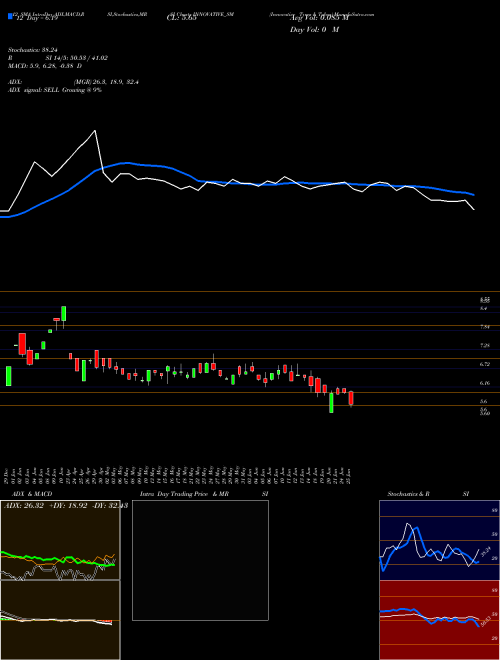Screen dimensions: 500x660
Task: Click the first green candle at left edge
Action: (x=8, y=376)
